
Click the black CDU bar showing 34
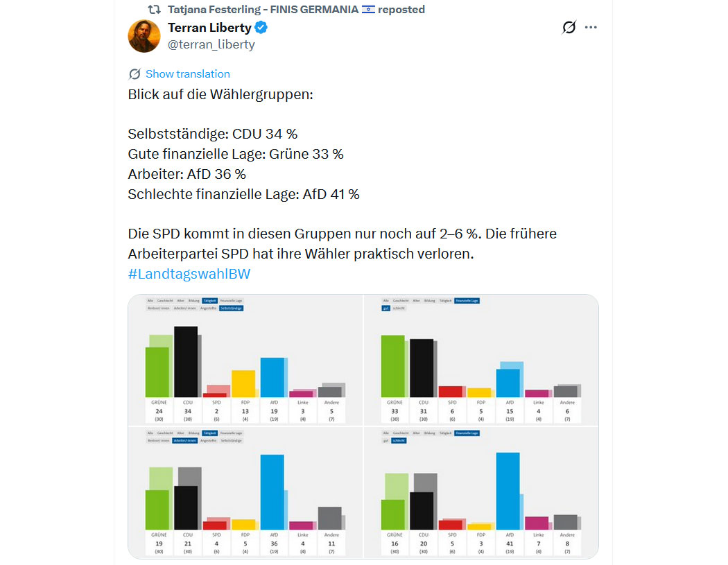[x=186, y=360]
